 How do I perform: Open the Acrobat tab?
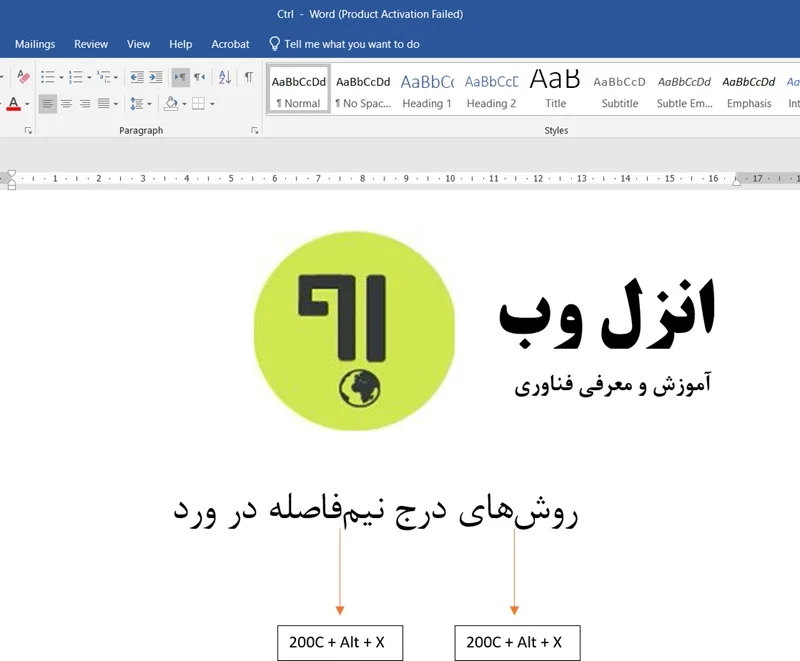[230, 44]
